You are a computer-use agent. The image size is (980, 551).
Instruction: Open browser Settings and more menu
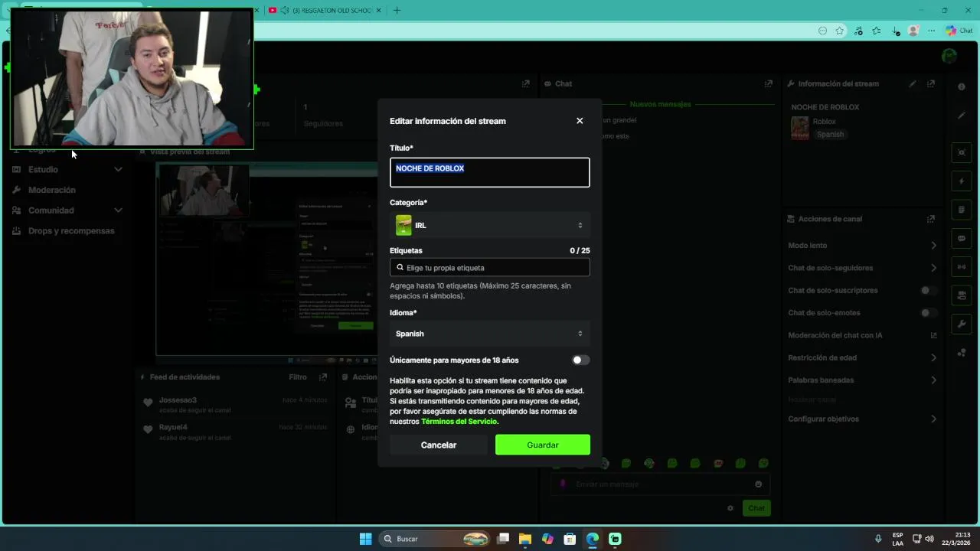click(x=932, y=31)
